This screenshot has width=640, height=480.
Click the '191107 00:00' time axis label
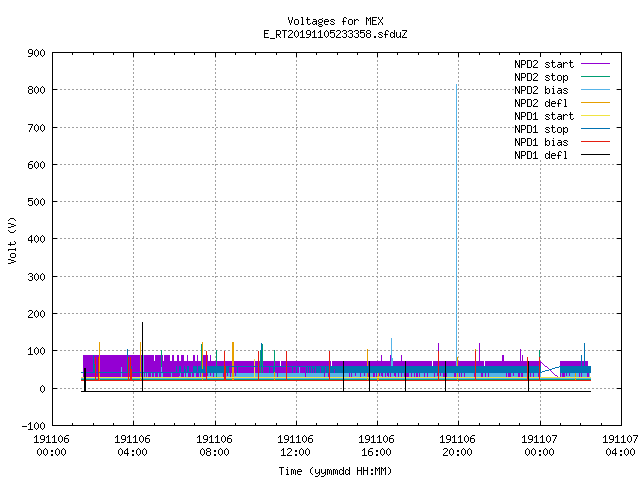tap(539, 446)
